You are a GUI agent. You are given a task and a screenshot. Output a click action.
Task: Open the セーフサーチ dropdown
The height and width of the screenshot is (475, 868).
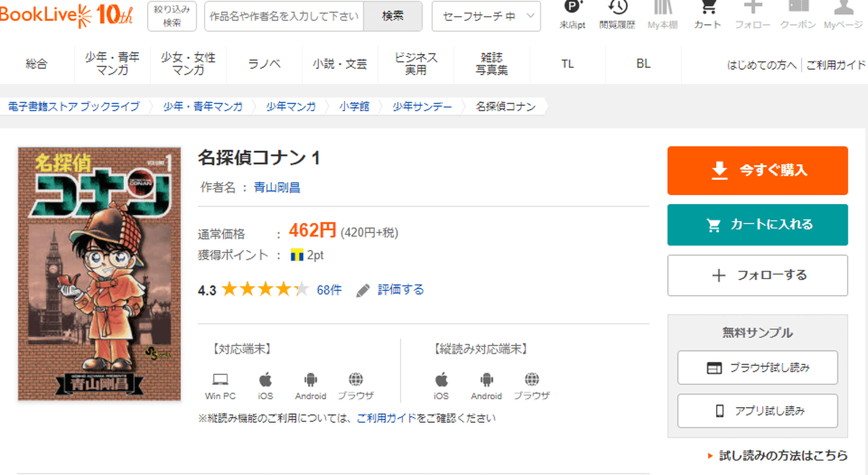pyautogui.click(x=486, y=16)
